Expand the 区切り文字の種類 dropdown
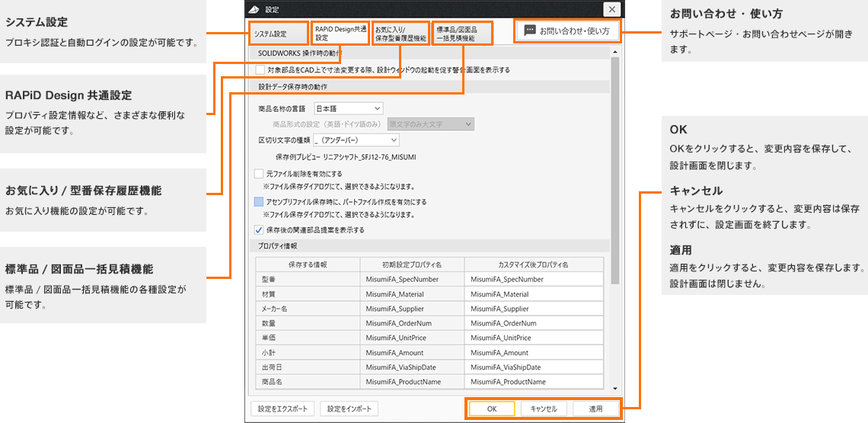 point(356,139)
